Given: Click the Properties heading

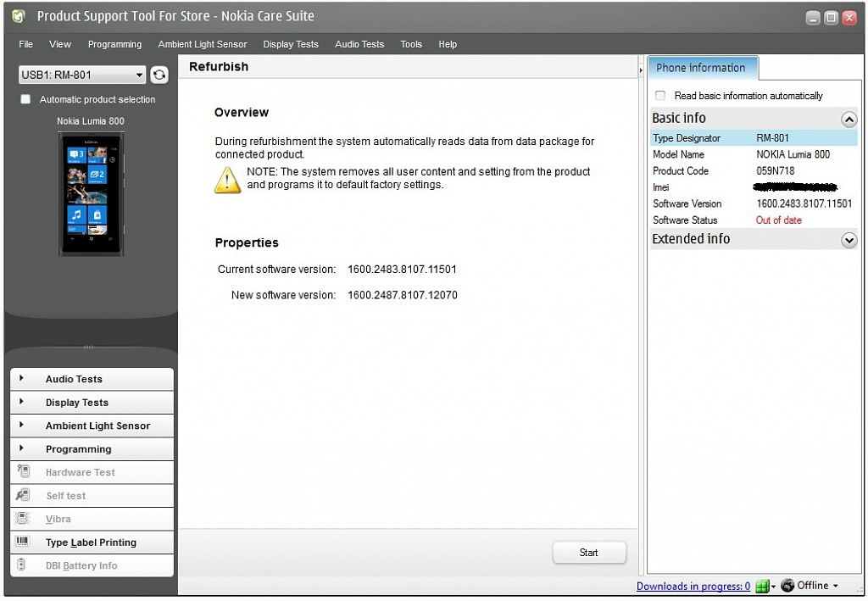Looking at the screenshot, I should pyautogui.click(x=247, y=242).
